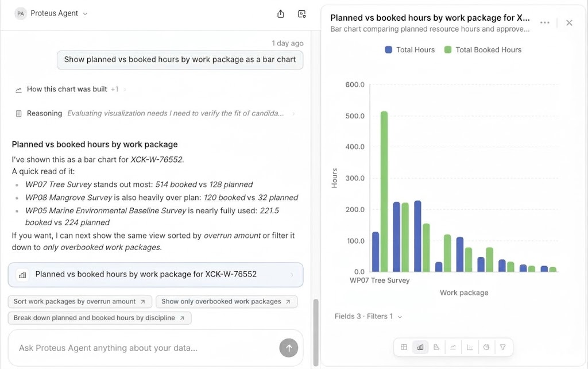The height and width of the screenshot is (369, 588).
Task: Click the 600.0 y-axis value
Action: tap(355, 85)
